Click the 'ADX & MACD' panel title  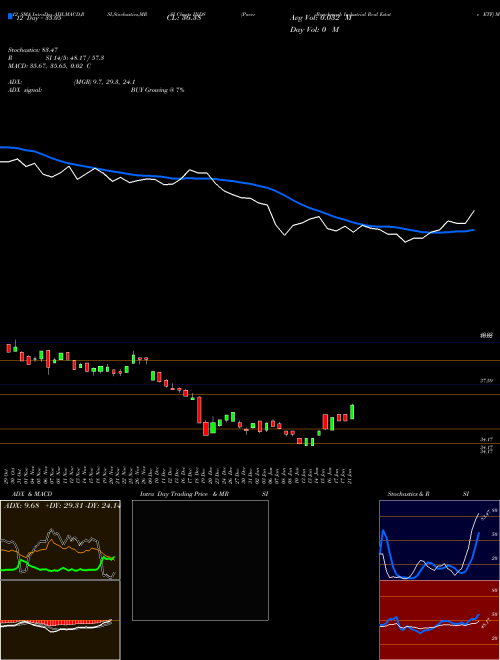[32, 494]
